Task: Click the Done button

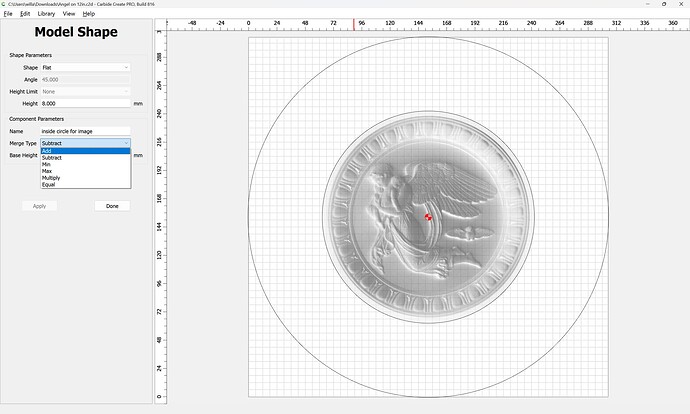Action: (112, 206)
